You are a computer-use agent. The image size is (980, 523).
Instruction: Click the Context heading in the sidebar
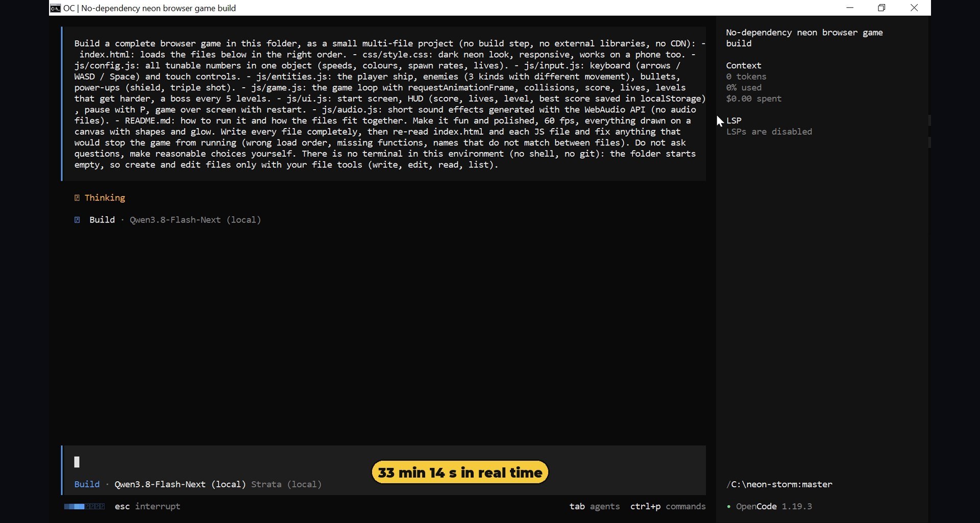(x=743, y=65)
